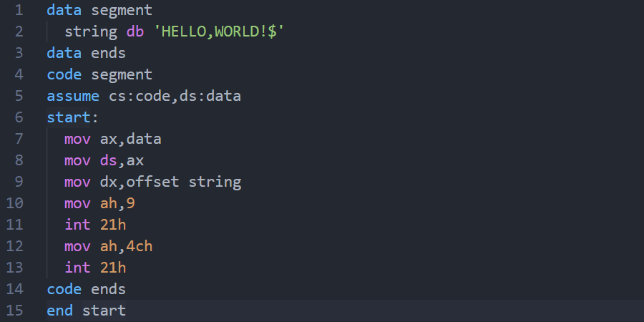Click line number 6 in the gutter
The width and height of the screenshot is (644, 322).
tap(18, 117)
